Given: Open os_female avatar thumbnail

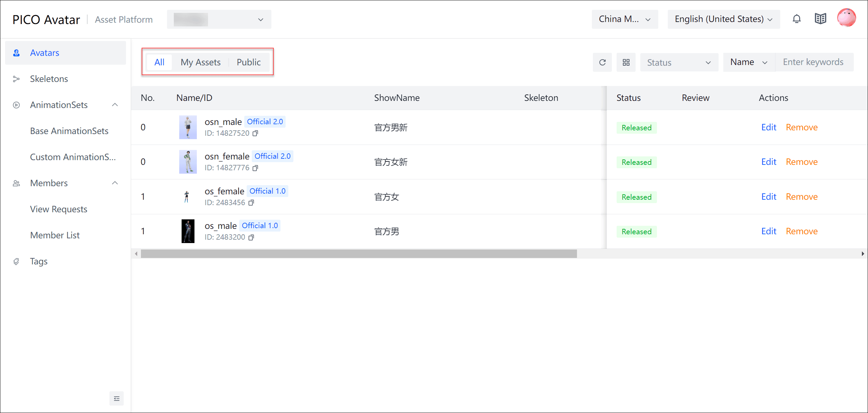Looking at the screenshot, I should tap(187, 197).
